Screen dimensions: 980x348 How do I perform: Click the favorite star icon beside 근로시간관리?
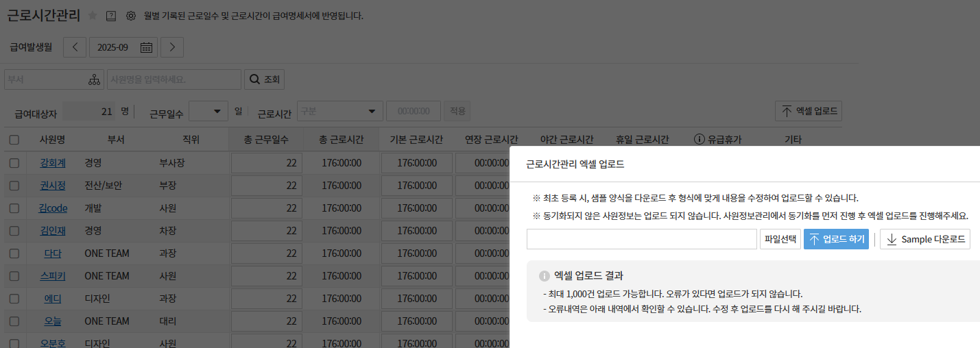pyautogui.click(x=93, y=15)
